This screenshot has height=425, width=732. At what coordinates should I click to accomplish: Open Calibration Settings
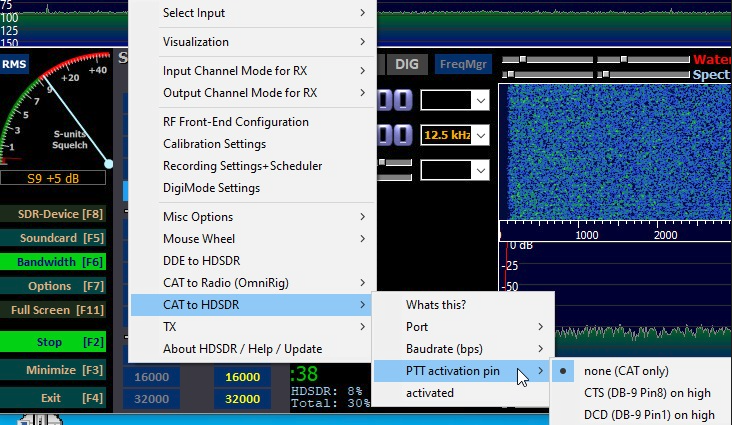click(x=252, y=144)
